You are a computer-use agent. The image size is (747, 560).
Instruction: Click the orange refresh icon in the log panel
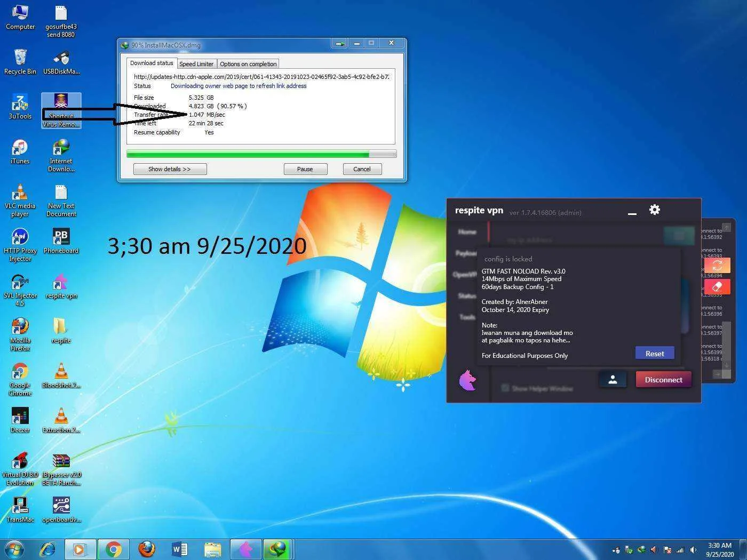[x=717, y=265]
